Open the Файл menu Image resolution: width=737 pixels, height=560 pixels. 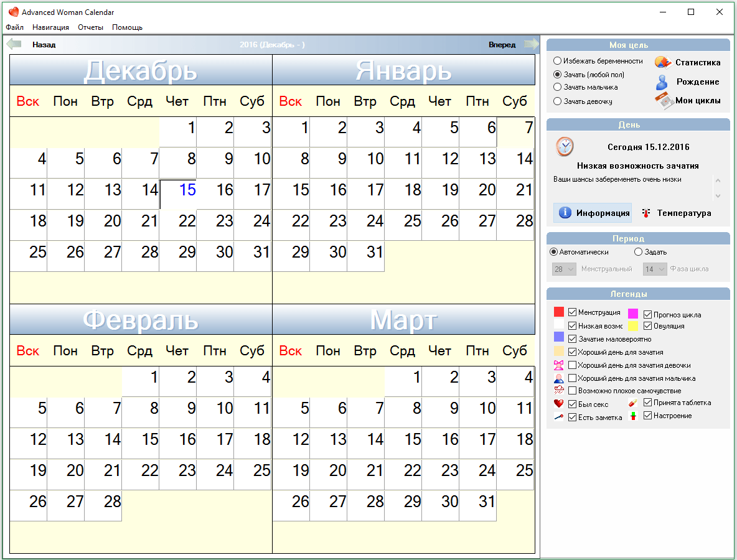[14, 27]
